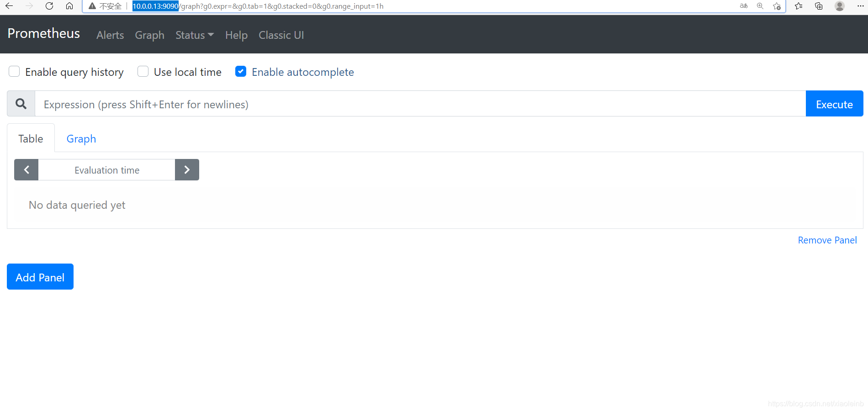Tick the Use local time checkbox
868x412 pixels.
point(143,71)
